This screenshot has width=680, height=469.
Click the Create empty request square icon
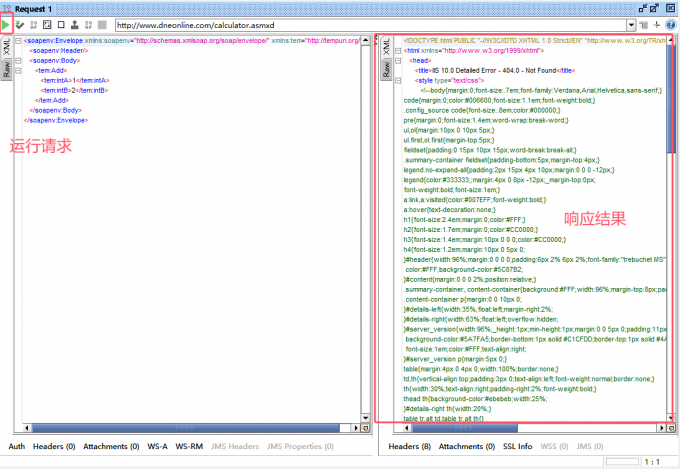click(x=61, y=25)
